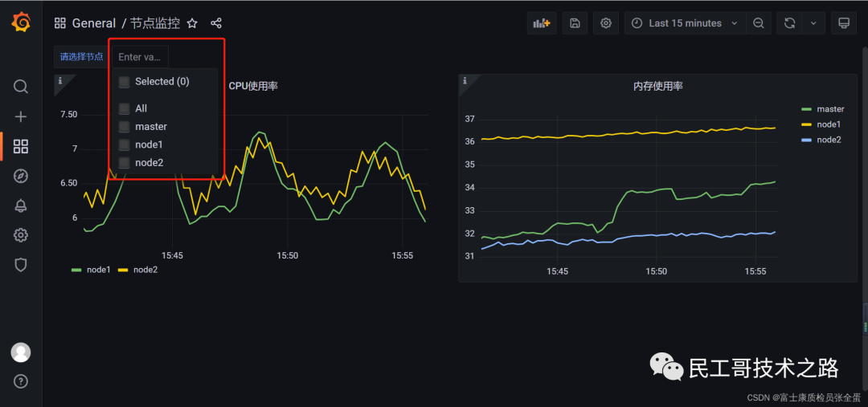Open the Alerting bell icon
868x407 pixels.
pos(20,206)
